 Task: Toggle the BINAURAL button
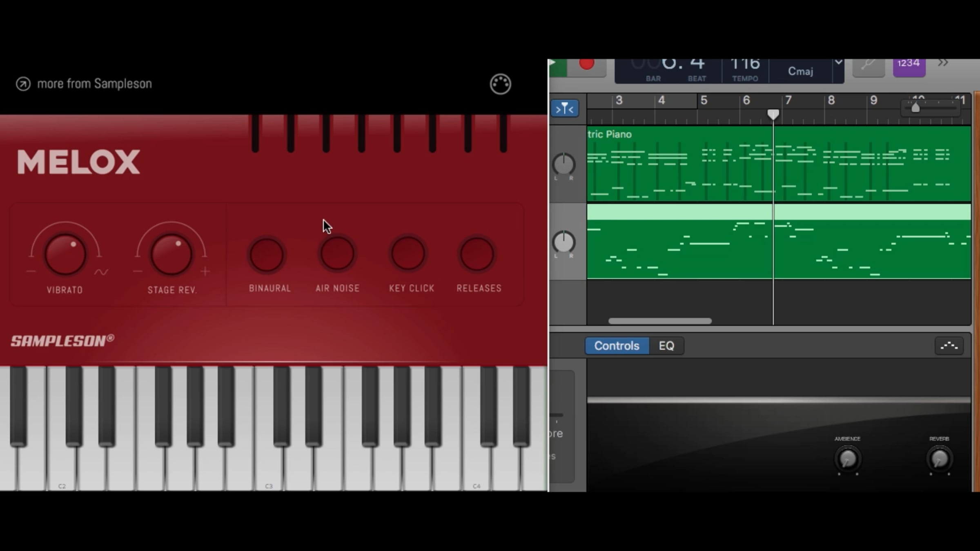(x=267, y=255)
